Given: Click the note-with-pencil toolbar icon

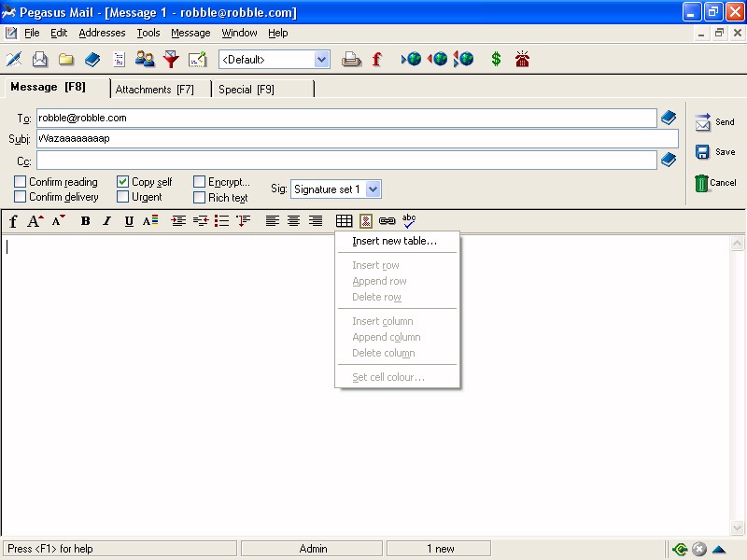Looking at the screenshot, I should 197,60.
